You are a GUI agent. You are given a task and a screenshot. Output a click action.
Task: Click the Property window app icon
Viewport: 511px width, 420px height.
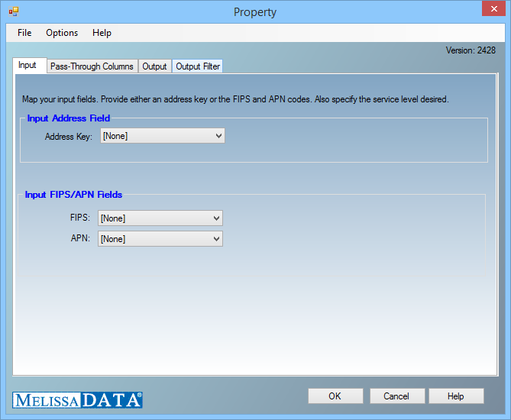click(13, 11)
